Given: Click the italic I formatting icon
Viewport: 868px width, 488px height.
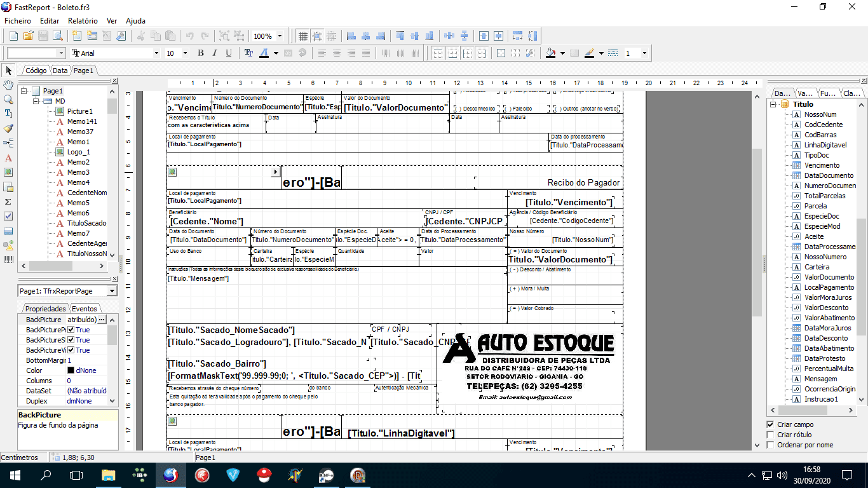Looking at the screenshot, I should coord(215,53).
